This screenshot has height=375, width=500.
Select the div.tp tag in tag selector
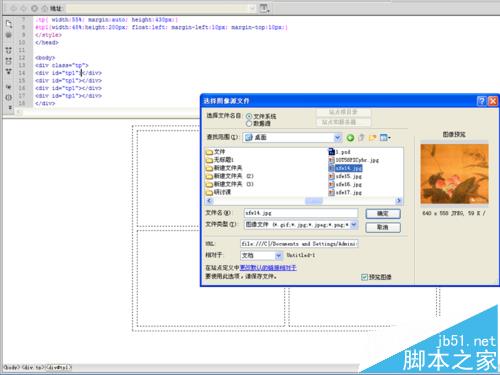tap(33, 368)
